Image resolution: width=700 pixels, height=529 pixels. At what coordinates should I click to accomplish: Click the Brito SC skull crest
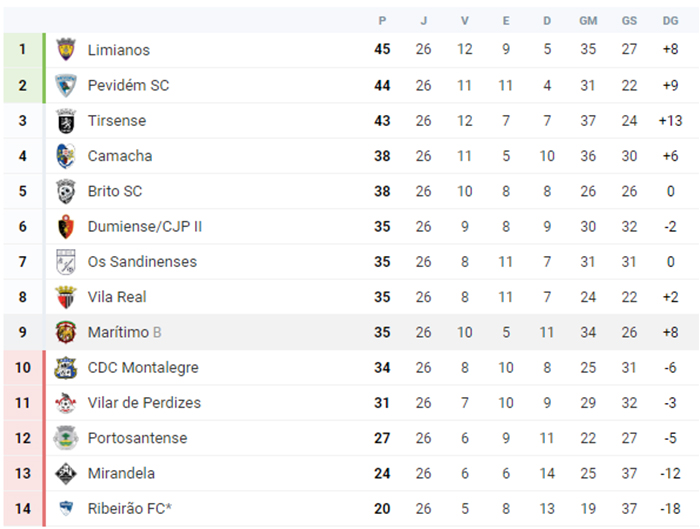66,192
